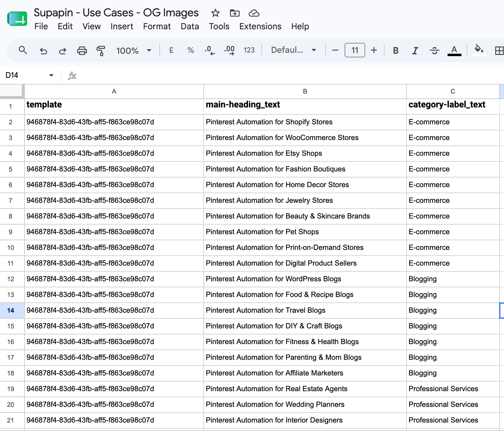504x431 pixels.
Task: Star the Supapin document
Action: (215, 13)
